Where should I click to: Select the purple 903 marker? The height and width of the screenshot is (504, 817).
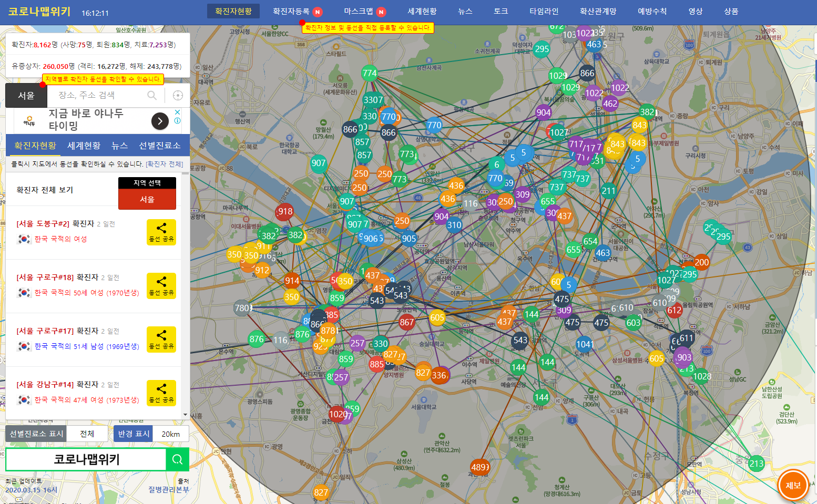[x=684, y=357]
